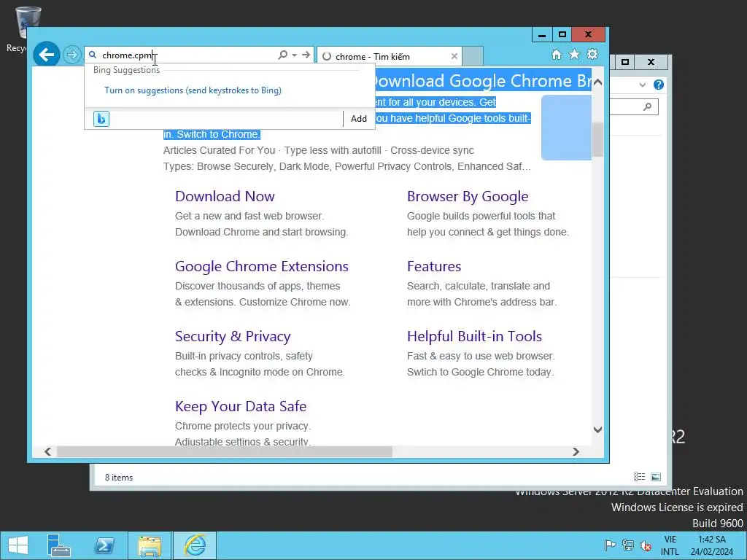Expand the ribbon chevron in Explorer window
The width and height of the screenshot is (747, 560).
pos(643,85)
